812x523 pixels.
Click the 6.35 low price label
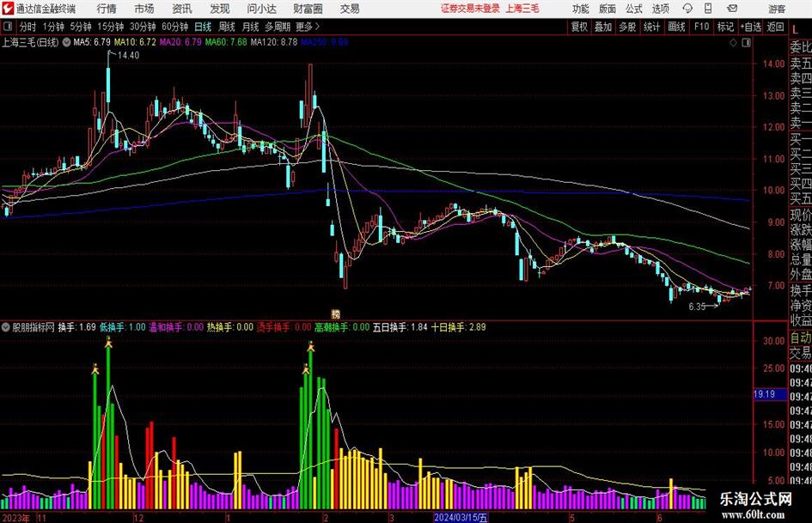click(697, 307)
